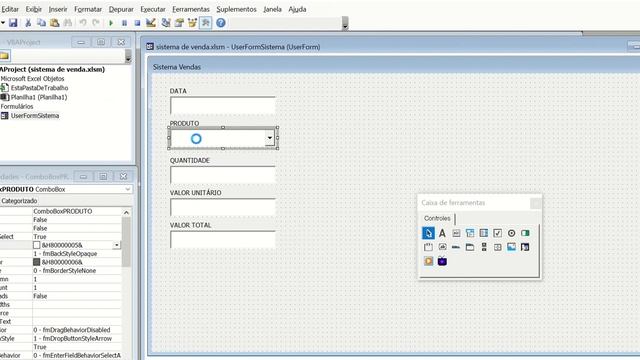This screenshot has height=360, width=640.
Task: Pick the orange media player control in toolbox
Action: 428,261
